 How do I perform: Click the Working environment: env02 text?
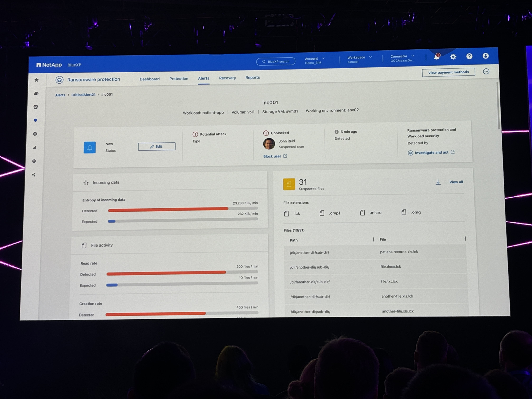point(332,110)
